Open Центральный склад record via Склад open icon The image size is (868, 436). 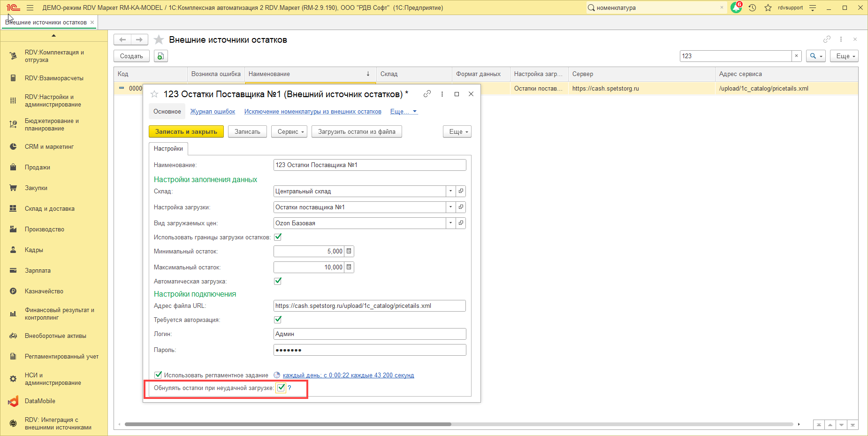(x=461, y=191)
